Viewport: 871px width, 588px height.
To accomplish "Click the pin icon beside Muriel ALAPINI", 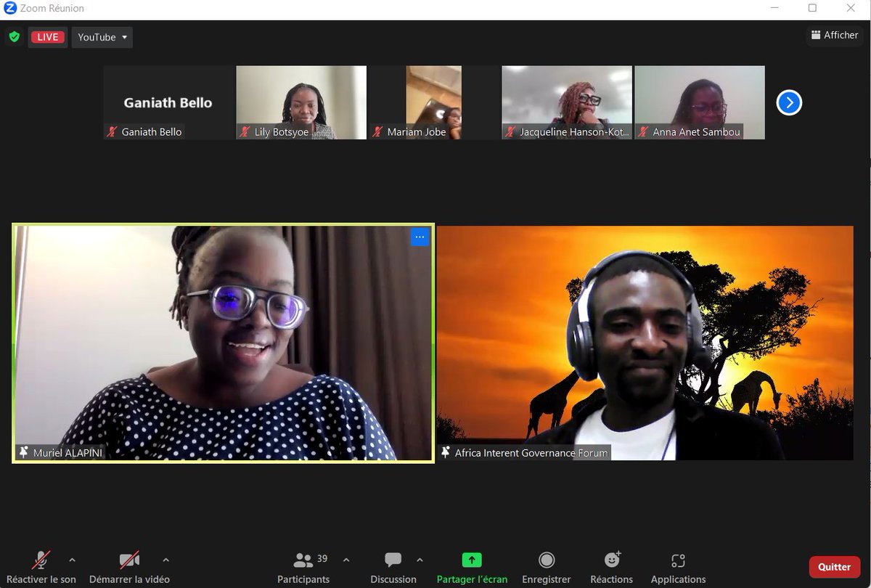I will pyautogui.click(x=23, y=452).
